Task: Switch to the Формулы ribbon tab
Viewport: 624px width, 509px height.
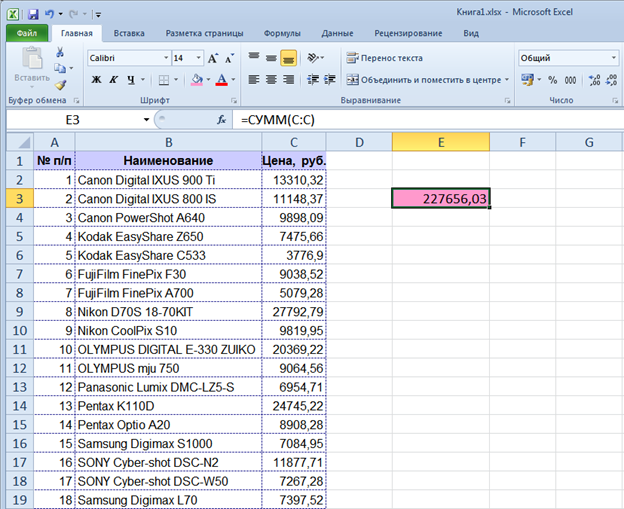Action: [x=282, y=33]
